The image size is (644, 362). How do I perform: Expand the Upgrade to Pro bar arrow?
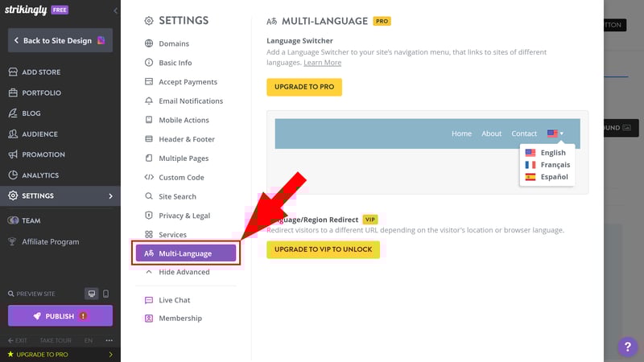click(x=110, y=354)
